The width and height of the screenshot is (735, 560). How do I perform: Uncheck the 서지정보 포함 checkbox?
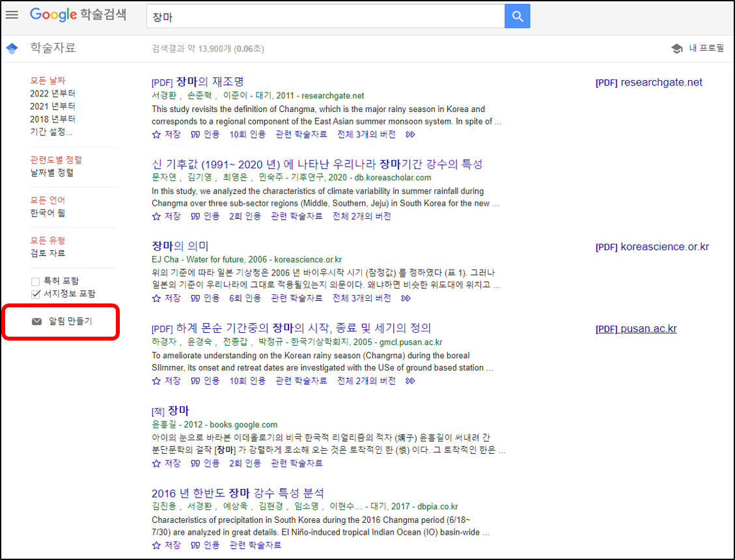[35, 294]
